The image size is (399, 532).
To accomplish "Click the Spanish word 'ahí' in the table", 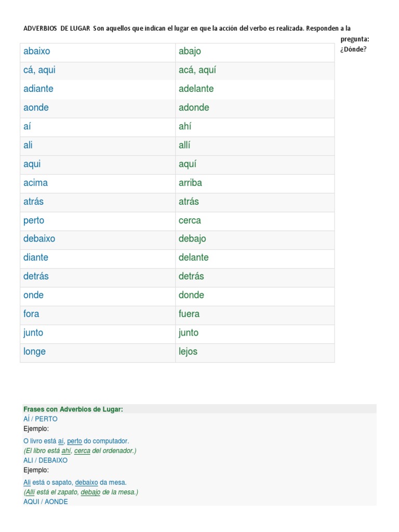I will (x=185, y=126).
